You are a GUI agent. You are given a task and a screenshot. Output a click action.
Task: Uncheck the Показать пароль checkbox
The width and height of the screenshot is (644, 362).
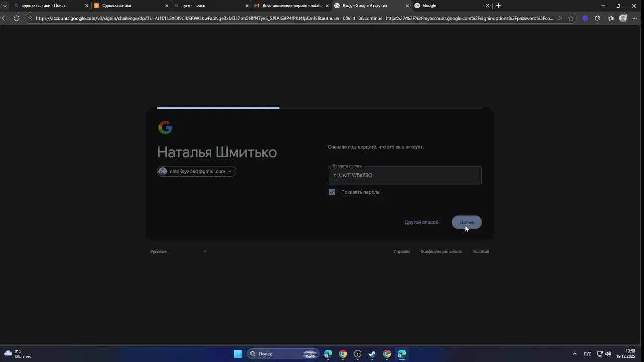pos(332,192)
